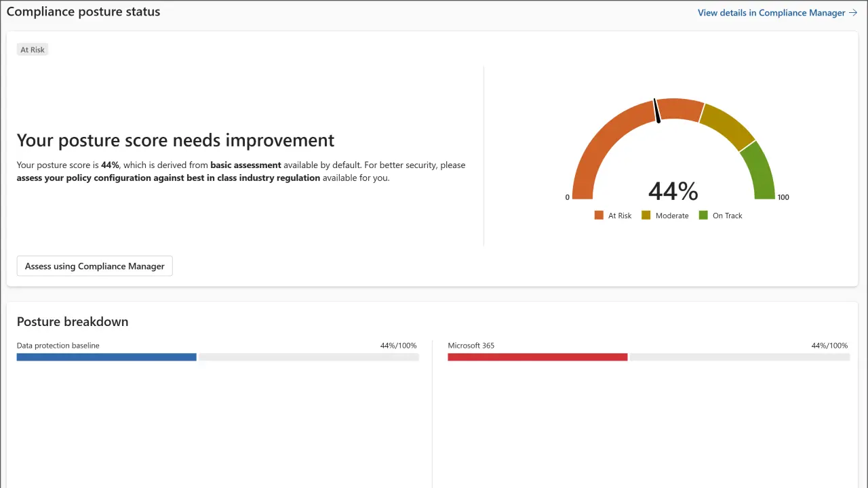Select the At Risk status badge
Viewport: 868px width, 488px height.
click(x=32, y=49)
